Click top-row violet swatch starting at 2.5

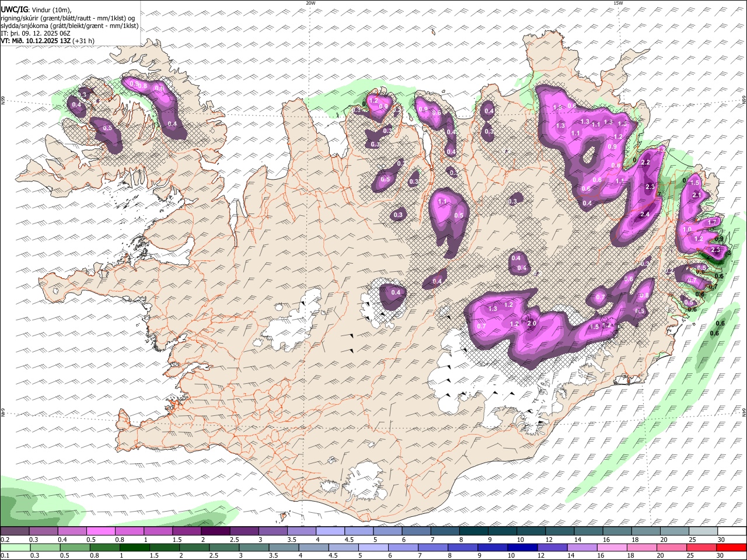click(244, 531)
